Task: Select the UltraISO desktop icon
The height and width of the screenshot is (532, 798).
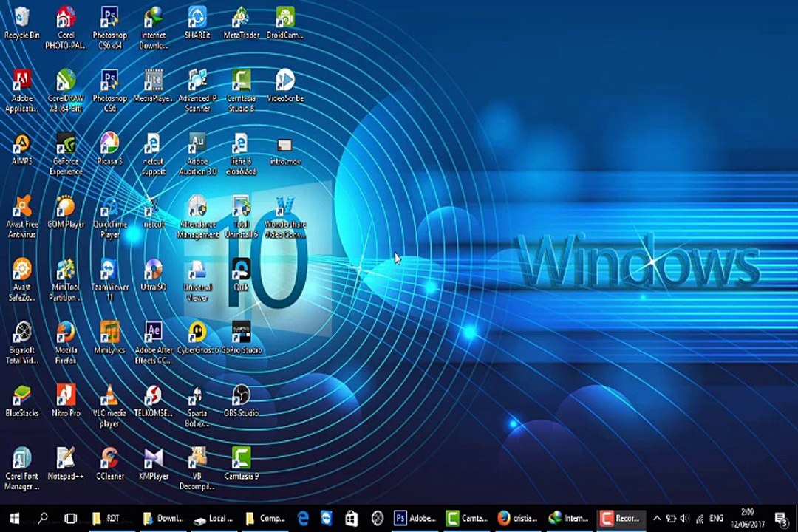Action: pos(153,274)
